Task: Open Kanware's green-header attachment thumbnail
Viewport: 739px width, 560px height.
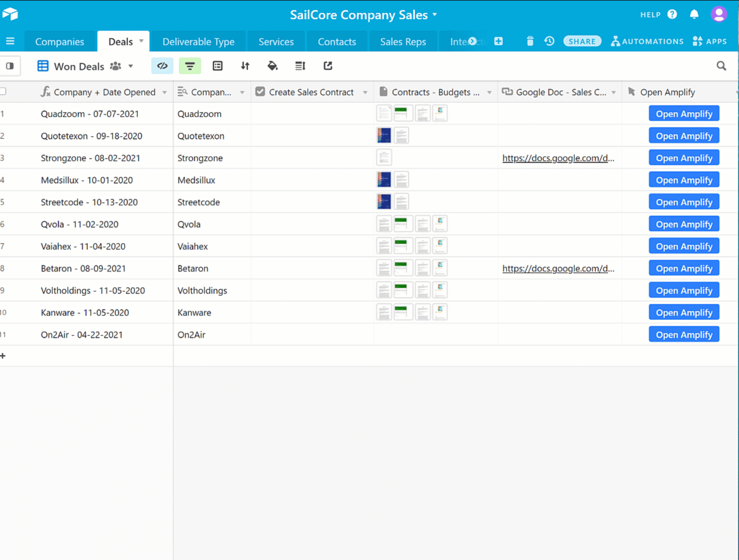Action: click(404, 312)
